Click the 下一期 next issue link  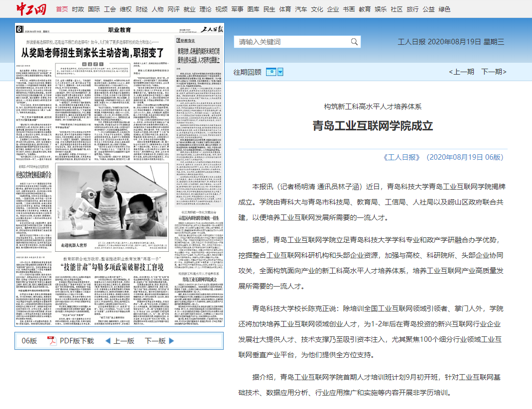(x=493, y=72)
